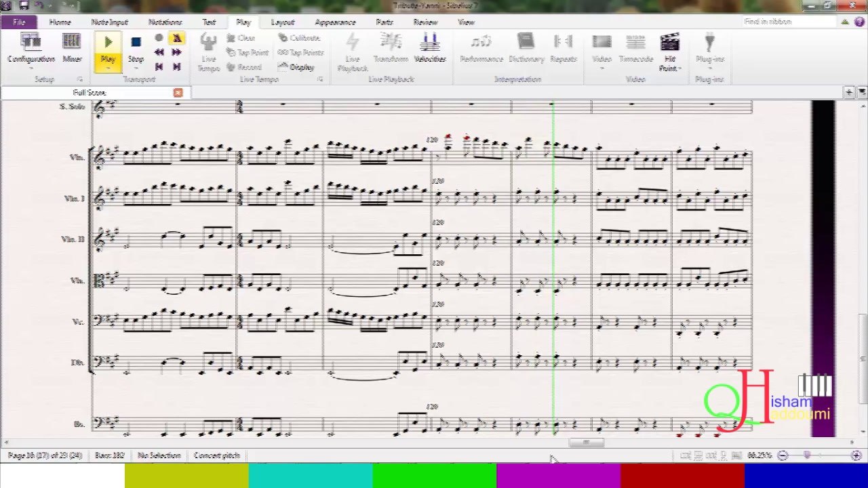This screenshot has width=868, height=488.
Task: Click Save icon in quick access toolbar
Action: coord(24,5)
